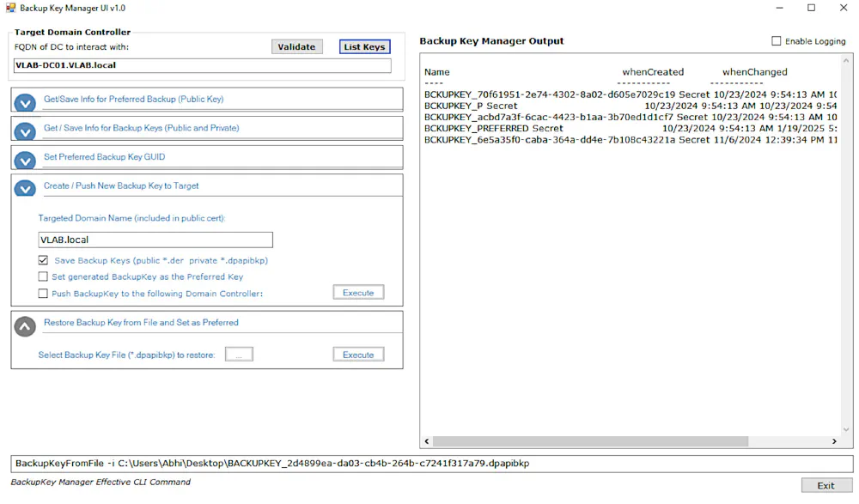
Task: Collapse the Set Preferred Backup Key GUID expander
Action: pos(24,158)
